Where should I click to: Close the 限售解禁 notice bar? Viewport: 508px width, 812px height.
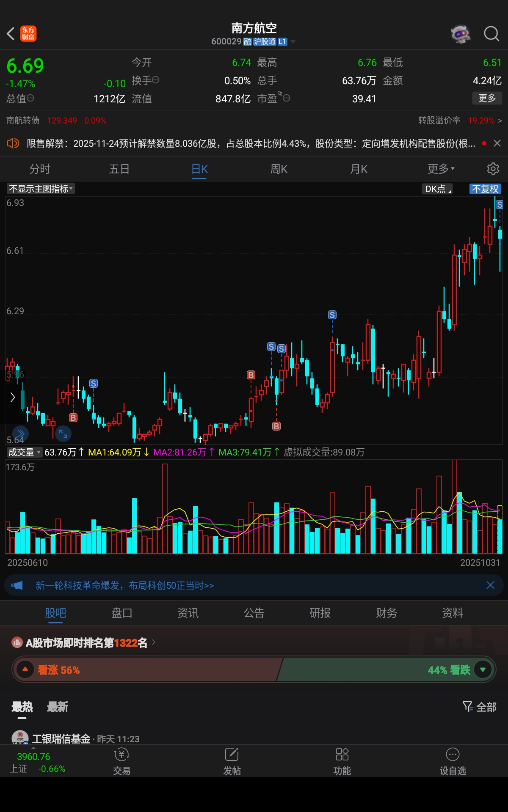coord(497,143)
